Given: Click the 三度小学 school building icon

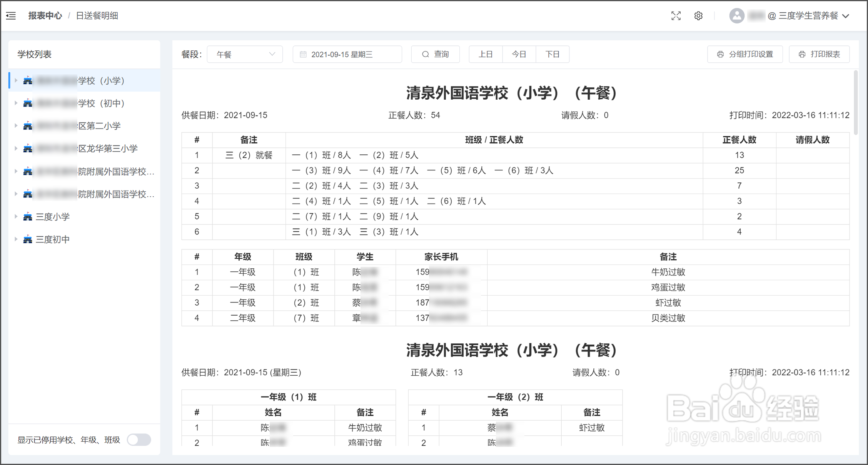Looking at the screenshot, I should point(28,217).
